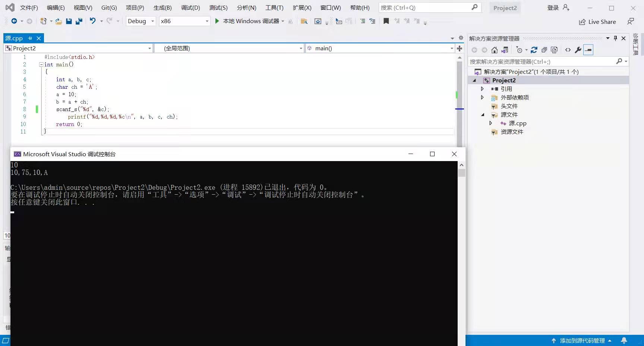This screenshot has width=644, height=346.
Task: Click Collapse All in Solution Explorer
Action: (544, 50)
